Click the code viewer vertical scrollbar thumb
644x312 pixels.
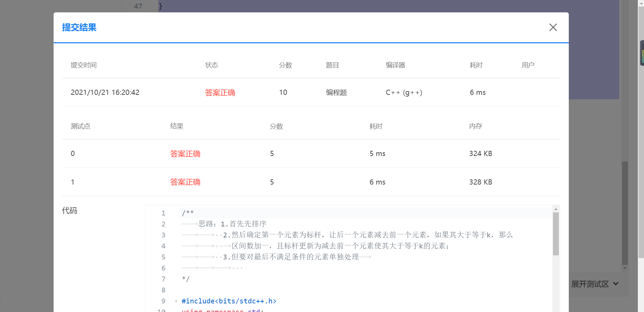point(556,234)
